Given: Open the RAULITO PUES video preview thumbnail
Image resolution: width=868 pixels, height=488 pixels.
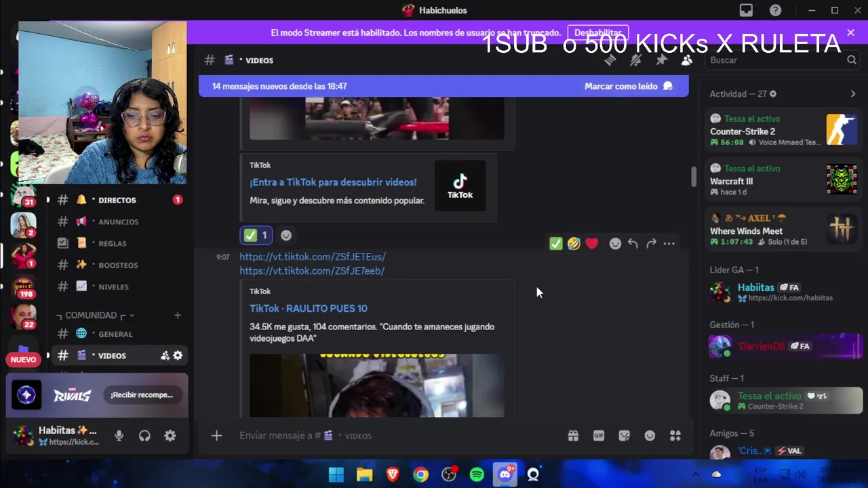Looking at the screenshot, I should pyautogui.click(x=377, y=385).
